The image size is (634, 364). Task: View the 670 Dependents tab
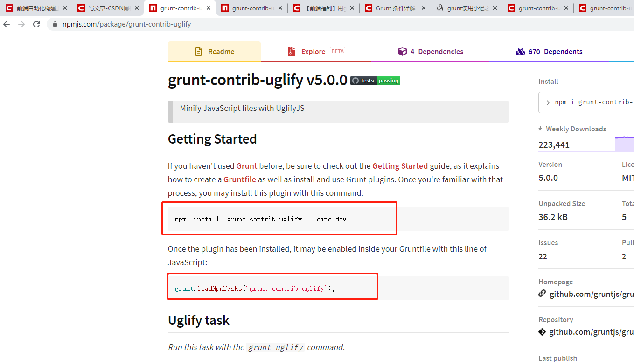pos(549,52)
